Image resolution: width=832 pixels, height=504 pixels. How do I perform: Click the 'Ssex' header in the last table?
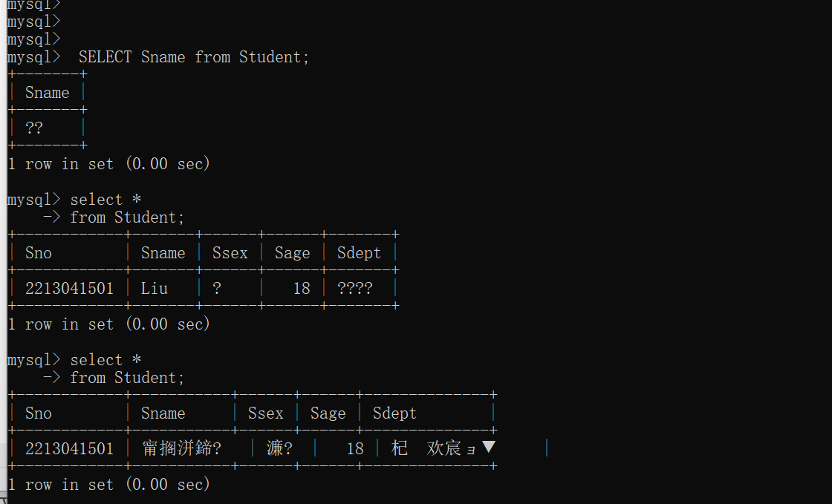point(266,413)
